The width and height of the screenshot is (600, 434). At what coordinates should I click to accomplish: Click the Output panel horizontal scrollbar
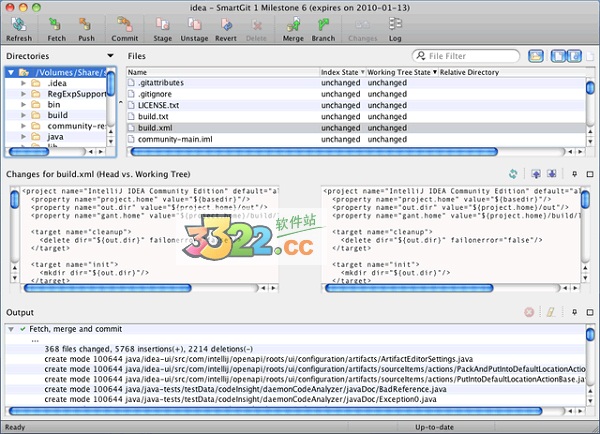click(x=276, y=411)
